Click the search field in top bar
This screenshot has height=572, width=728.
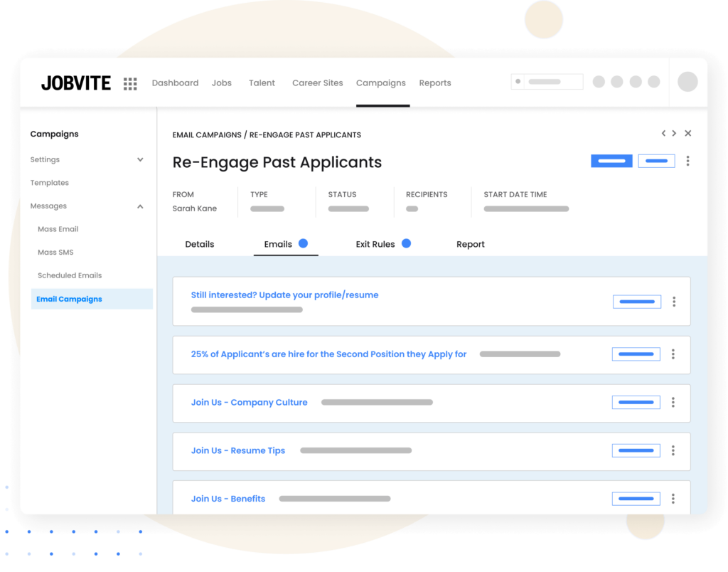point(547,82)
